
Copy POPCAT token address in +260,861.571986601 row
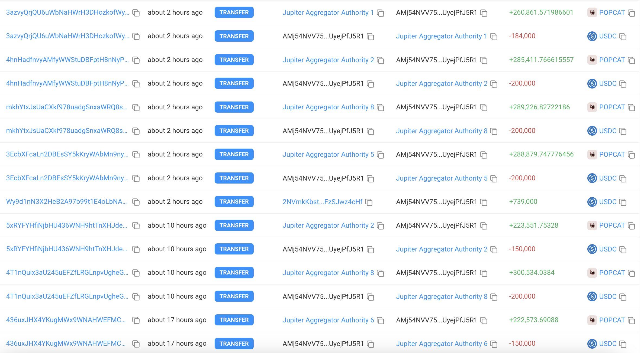(632, 13)
